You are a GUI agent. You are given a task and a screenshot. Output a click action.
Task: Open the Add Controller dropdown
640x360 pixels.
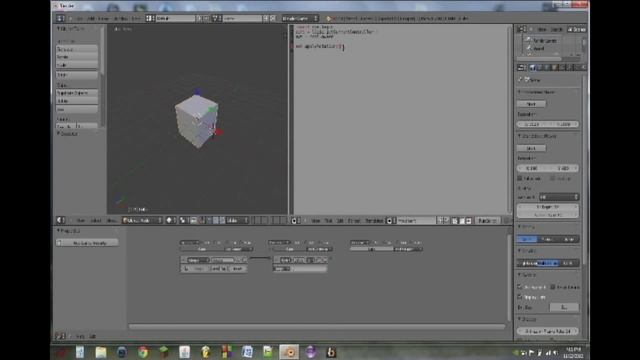tap(319, 249)
